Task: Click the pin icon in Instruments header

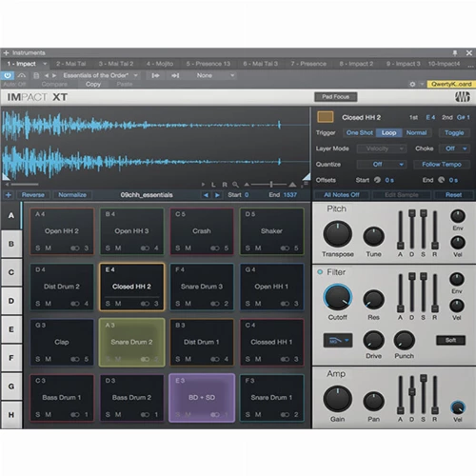Action: (455, 52)
